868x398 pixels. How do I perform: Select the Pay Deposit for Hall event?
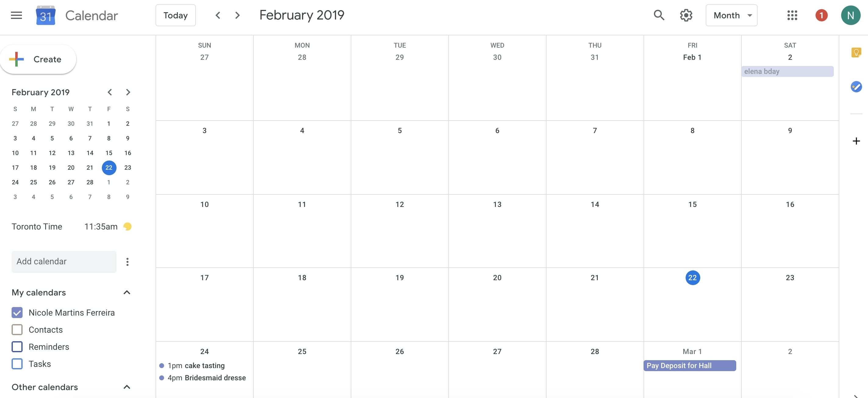point(690,365)
